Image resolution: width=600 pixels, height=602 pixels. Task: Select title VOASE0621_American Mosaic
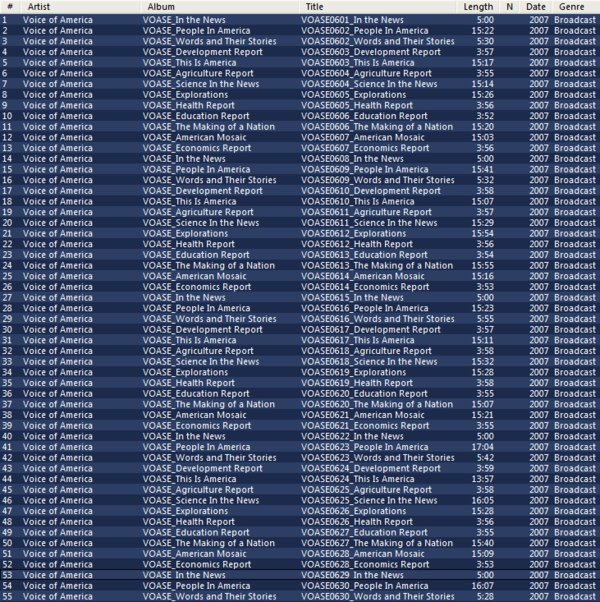[x=363, y=415]
